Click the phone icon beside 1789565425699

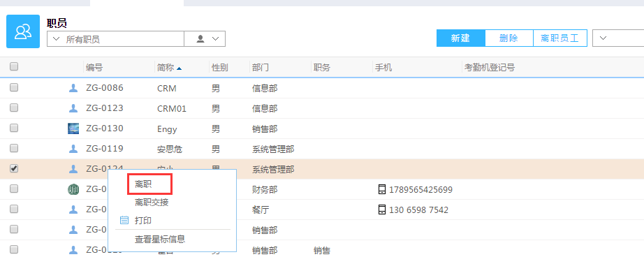pyautogui.click(x=382, y=189)
